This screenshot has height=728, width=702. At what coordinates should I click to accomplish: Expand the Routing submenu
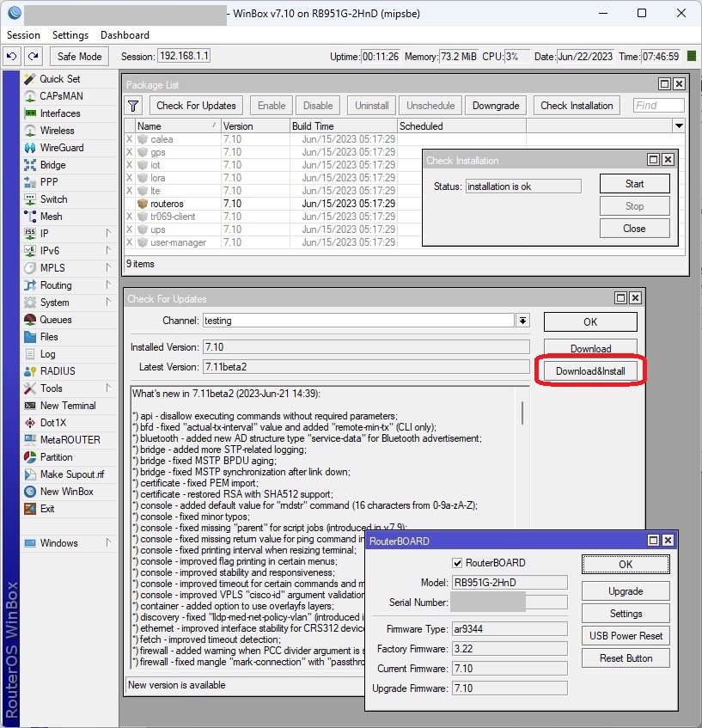108,284
